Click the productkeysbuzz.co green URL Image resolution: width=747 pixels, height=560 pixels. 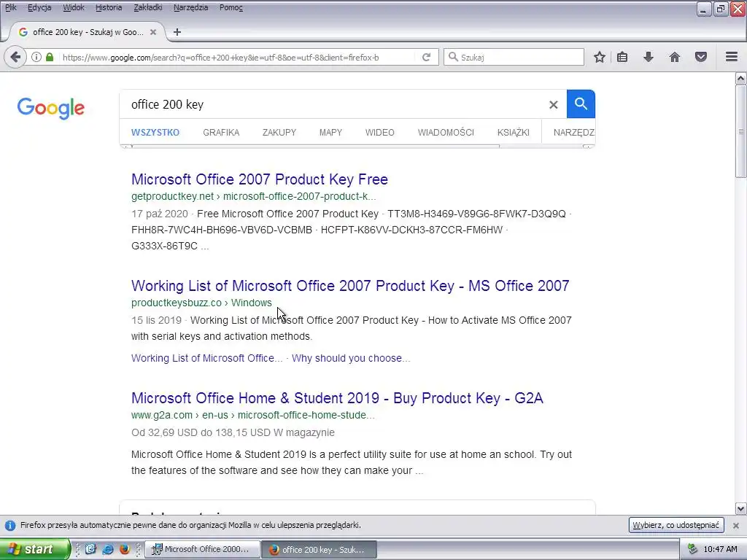(x=201, y=303)
